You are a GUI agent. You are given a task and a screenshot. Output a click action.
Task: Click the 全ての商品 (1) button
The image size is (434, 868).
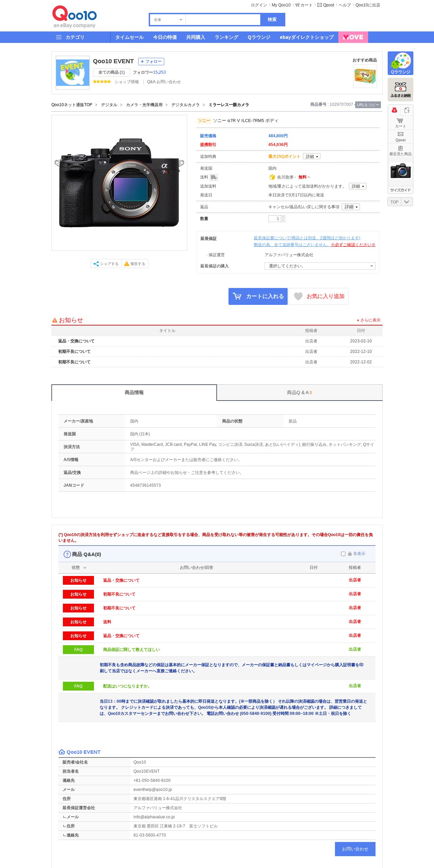[x=112, y=72]
